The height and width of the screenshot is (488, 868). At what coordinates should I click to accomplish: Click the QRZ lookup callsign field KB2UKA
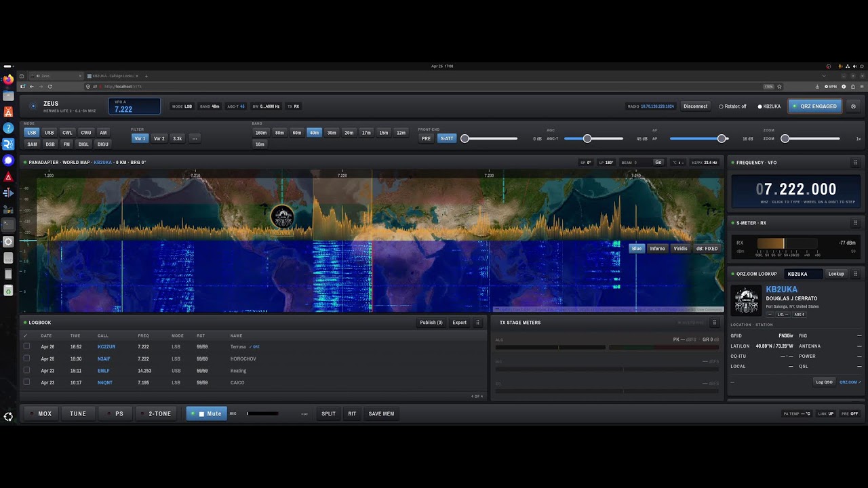[803, 274]
